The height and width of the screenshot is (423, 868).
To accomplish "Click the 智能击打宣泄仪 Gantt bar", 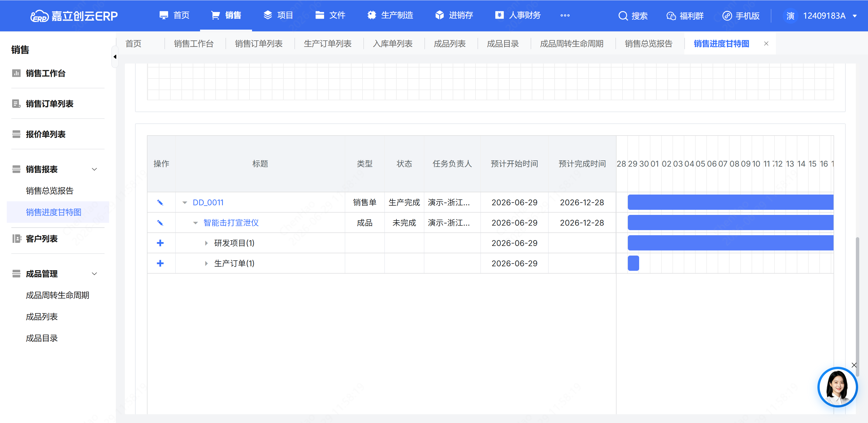I will coord(730,222).
